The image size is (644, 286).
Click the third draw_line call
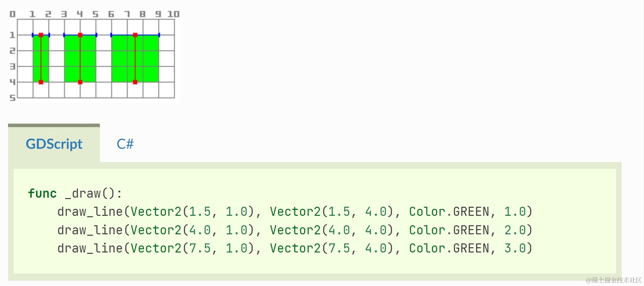[90, 248]
